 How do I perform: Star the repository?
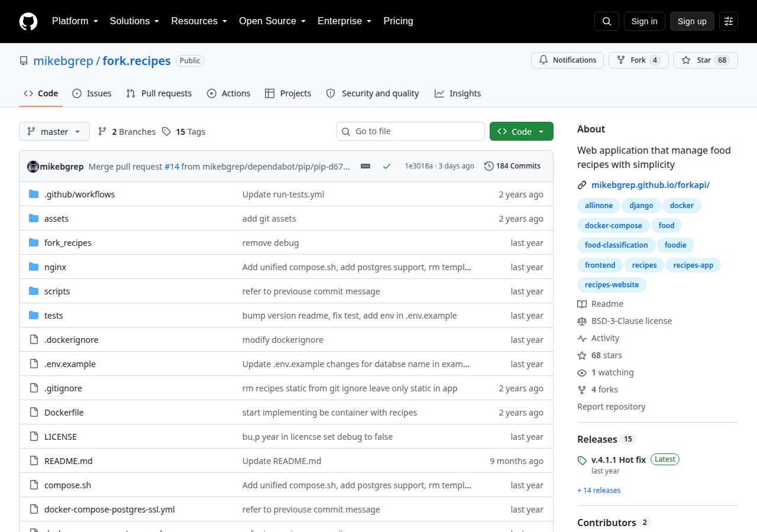pyautogui.click(x=706, y=60)
